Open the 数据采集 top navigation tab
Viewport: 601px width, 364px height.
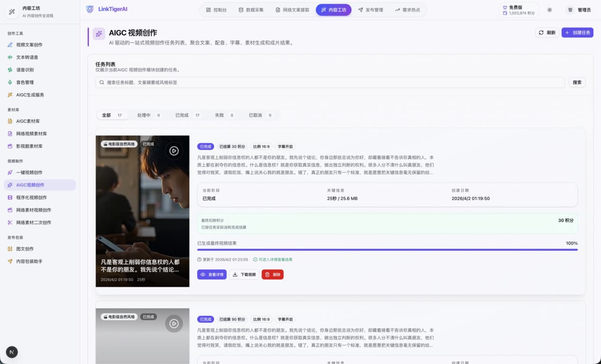click(251, 10)
